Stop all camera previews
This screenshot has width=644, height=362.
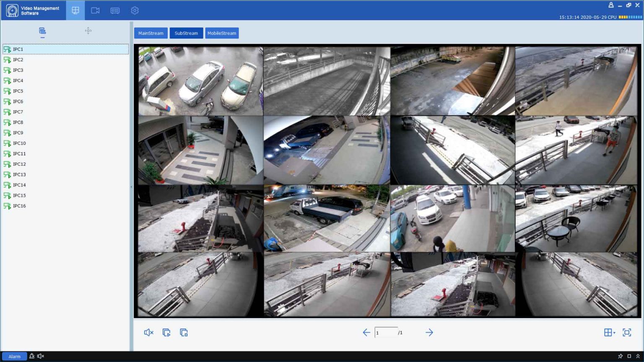184,332
